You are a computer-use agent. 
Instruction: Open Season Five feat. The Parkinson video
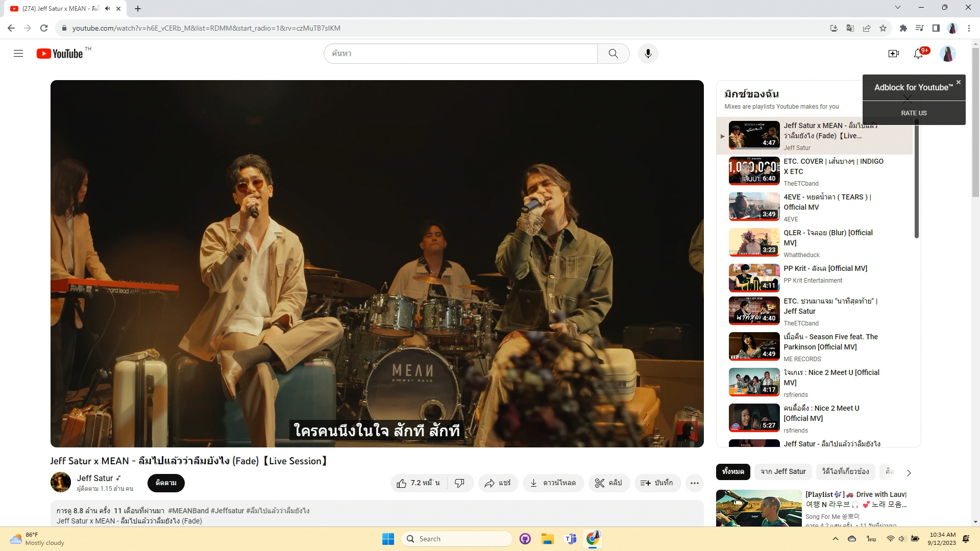814,347
